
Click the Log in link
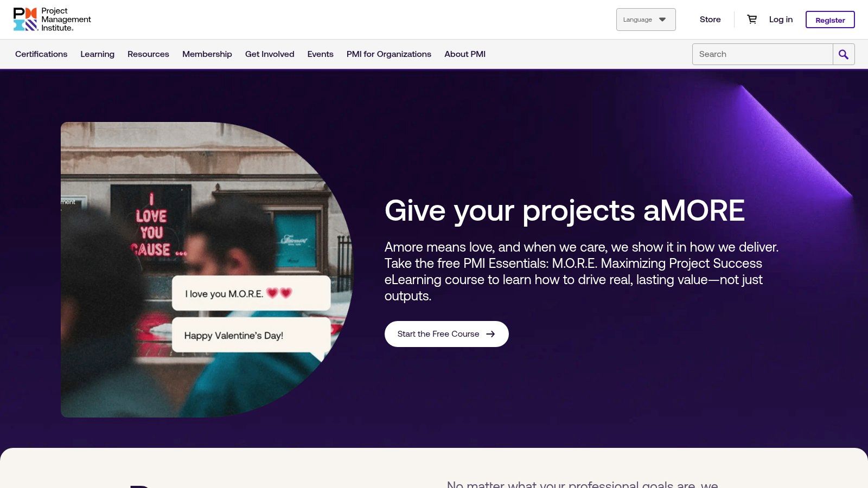click(780, 19)
